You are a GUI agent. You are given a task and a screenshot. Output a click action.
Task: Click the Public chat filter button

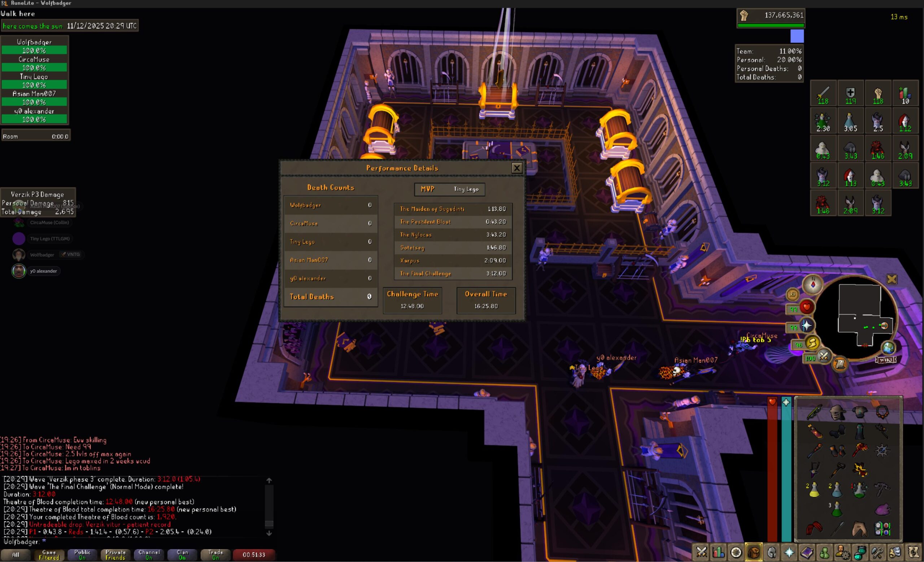coord(82,555)
